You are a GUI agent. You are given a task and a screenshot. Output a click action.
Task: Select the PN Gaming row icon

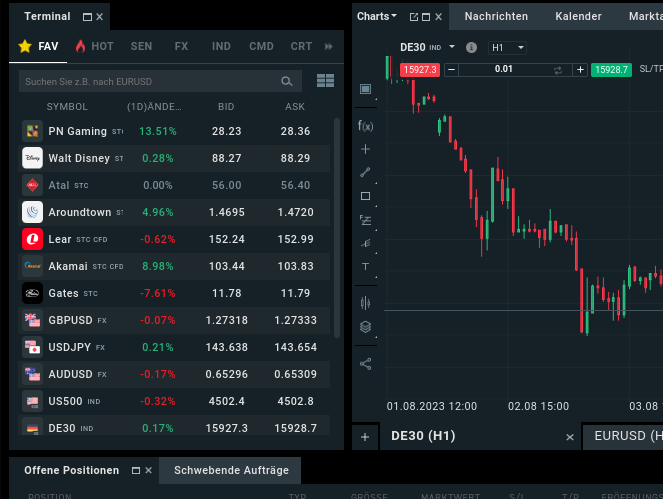pos(33,131)
